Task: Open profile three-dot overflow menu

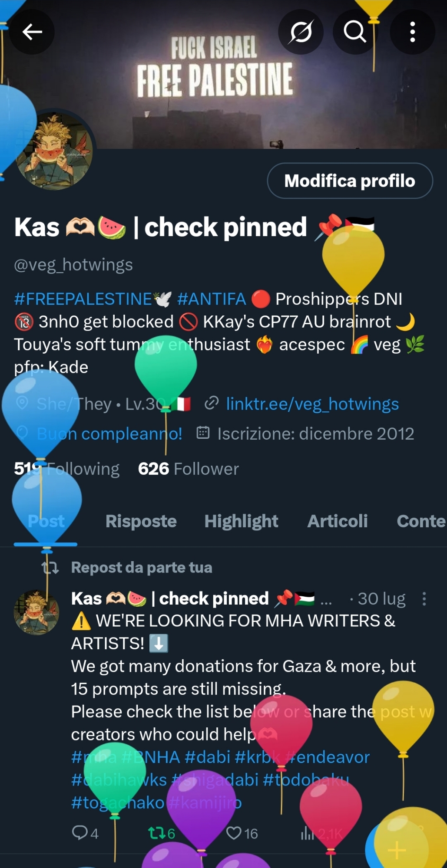Action: (x=412, y=32)
